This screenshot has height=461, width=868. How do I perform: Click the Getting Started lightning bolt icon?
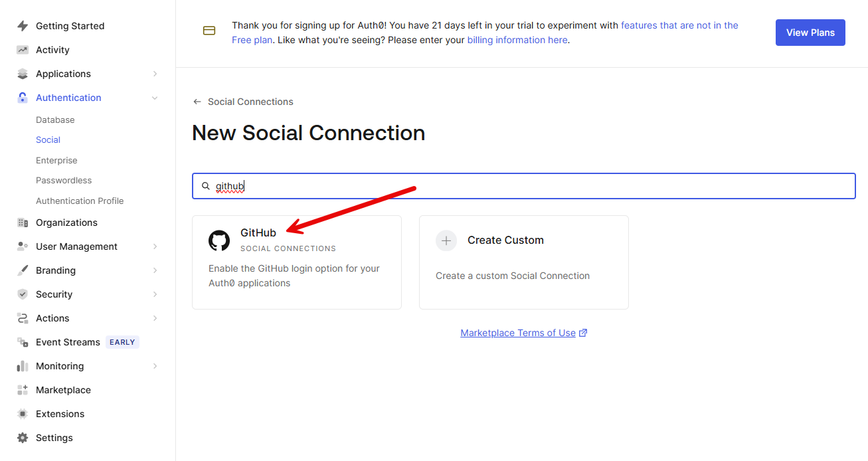[x=23, y=26]
